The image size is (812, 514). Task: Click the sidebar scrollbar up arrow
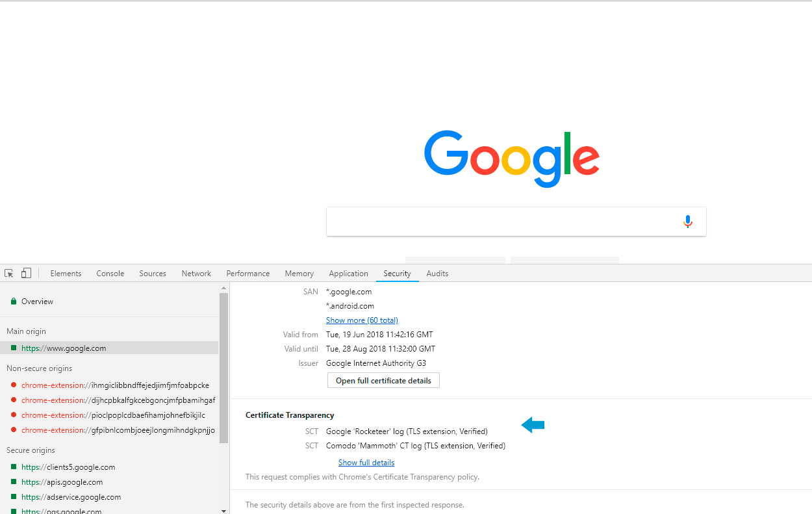click(224, 287)
